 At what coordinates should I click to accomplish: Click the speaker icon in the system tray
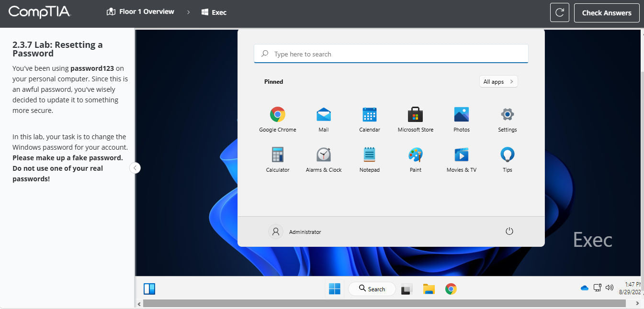[x=609, y=287]
